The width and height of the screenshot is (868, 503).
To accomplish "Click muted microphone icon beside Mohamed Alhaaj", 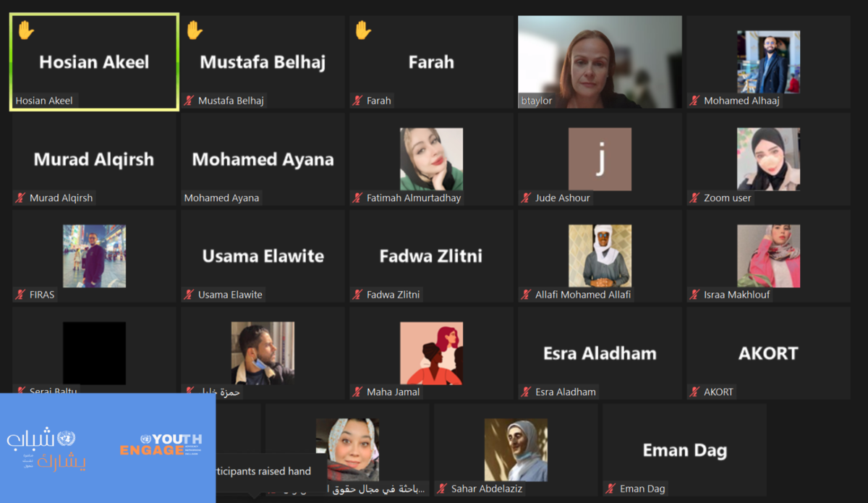I will pyautogui.click(x=694, y=101).
